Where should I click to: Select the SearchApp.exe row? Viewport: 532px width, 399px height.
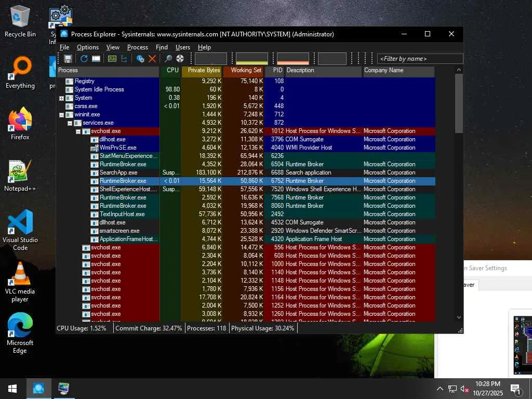point(246,172)
